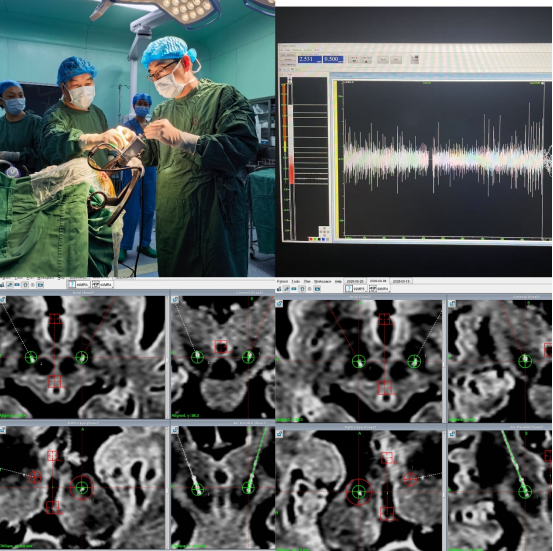The height and width of the screenshot is (551, 553).
Task: Click lock icon on right window arc parallel view
Action: tap(452, 434)
